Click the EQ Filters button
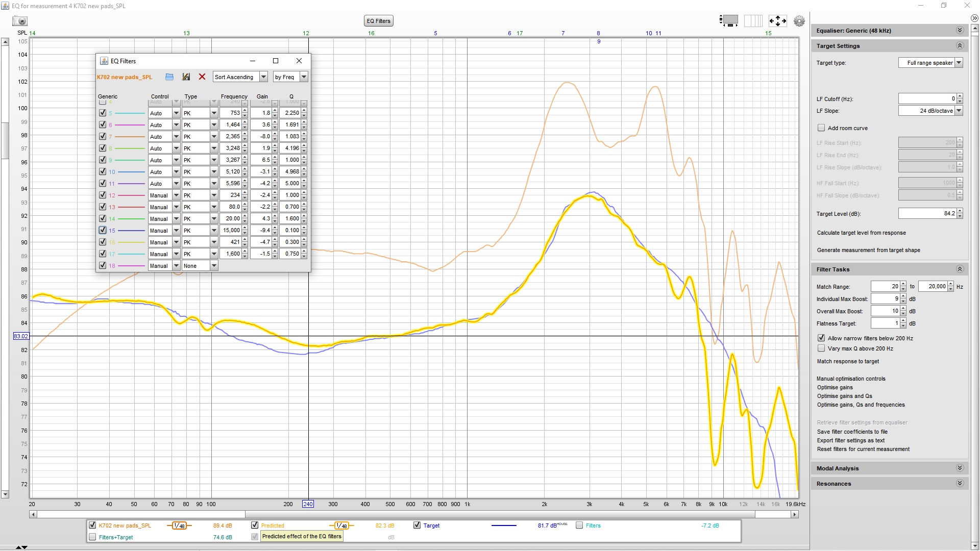 click(378, 21)
